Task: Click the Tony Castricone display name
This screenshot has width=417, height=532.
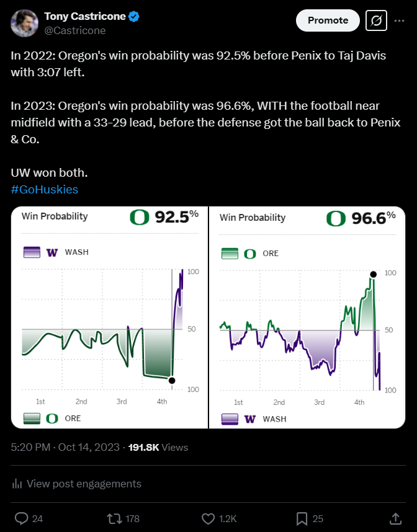Action: (x=84, y=17)
